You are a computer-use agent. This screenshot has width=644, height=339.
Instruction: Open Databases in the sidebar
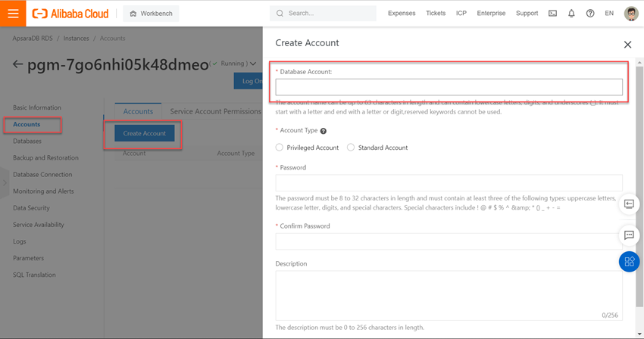click(x=27, y=142)
